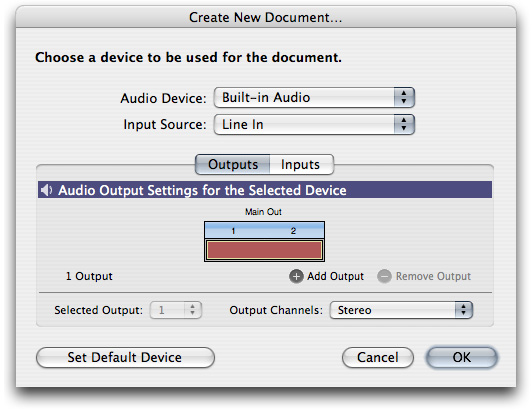
Task: Open the Input Source dropdown
Action: [x=314, y=125]
